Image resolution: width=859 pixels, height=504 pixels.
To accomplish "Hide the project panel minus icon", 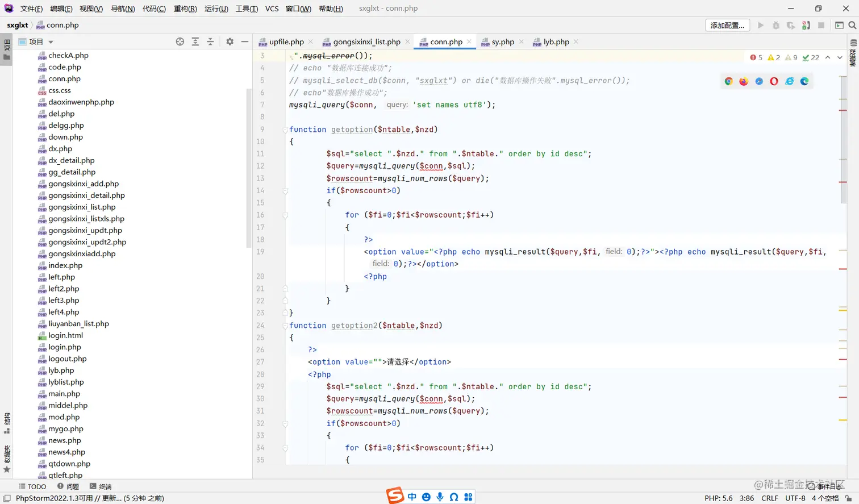I will point(245,41).
